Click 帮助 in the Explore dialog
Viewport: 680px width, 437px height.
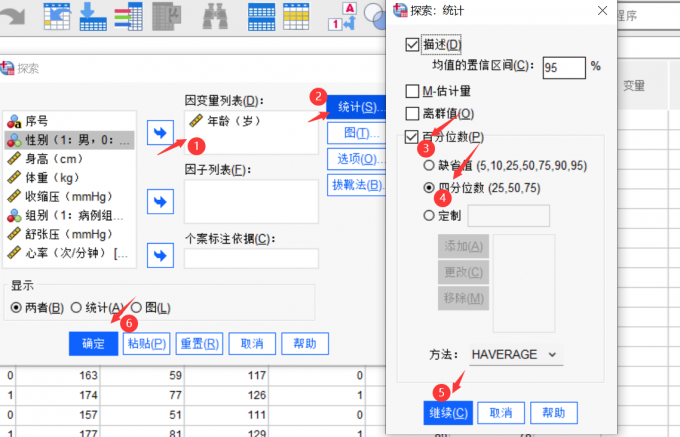(305, 344)
